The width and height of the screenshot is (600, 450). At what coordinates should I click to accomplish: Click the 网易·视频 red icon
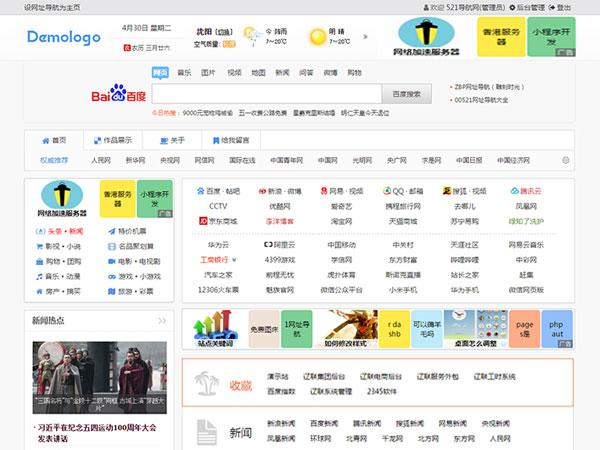tap(324, 191)
